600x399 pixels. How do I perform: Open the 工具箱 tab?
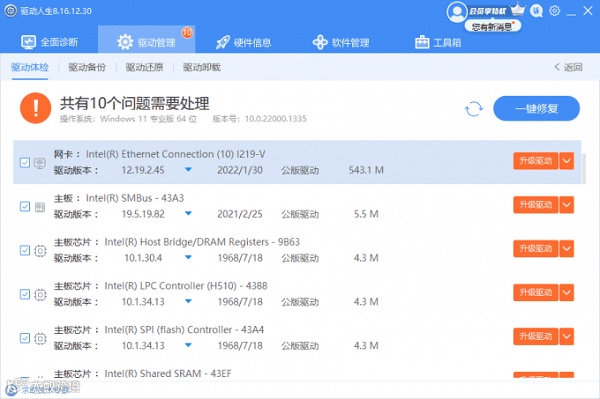[x=438, y=42]
